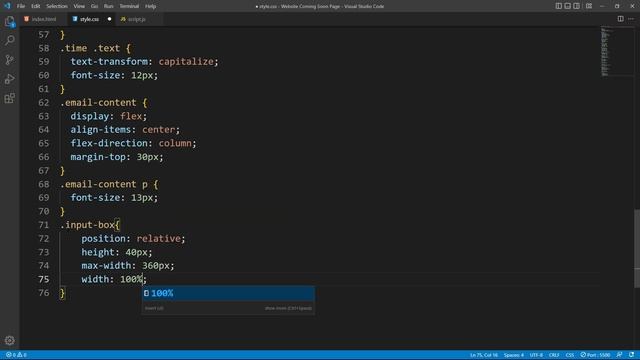Click the Port : 5500 Live Server entry

click(x=596, y=355)
